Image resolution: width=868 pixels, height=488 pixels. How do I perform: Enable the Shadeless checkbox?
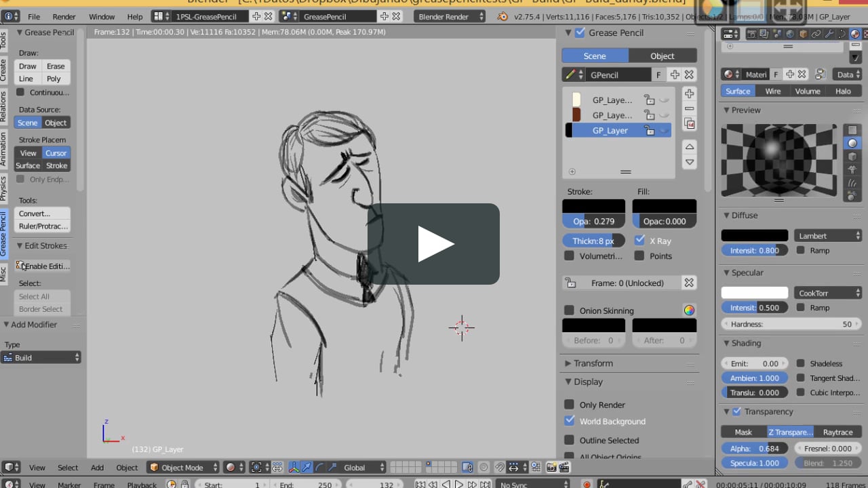point(801,363)
